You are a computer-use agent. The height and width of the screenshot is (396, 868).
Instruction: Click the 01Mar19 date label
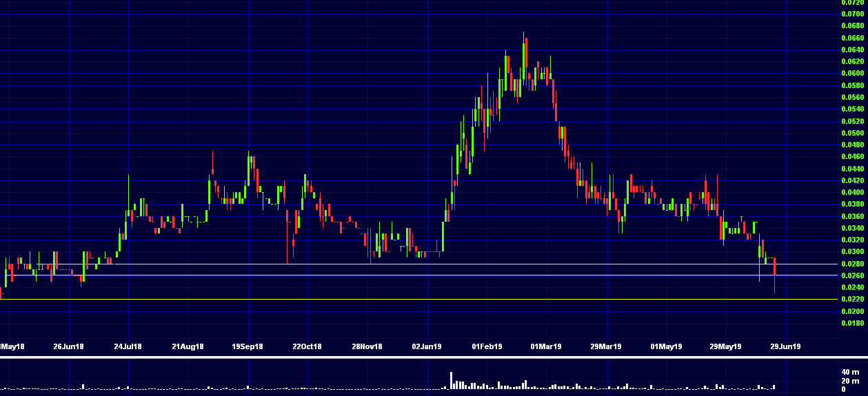click(546, 346)
